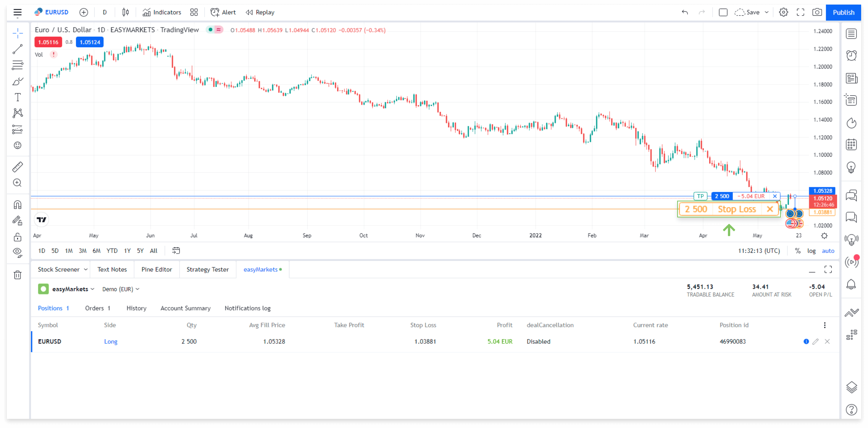
Task: Add symbol to compare with plus icon
Action: (x=84, y=13)
